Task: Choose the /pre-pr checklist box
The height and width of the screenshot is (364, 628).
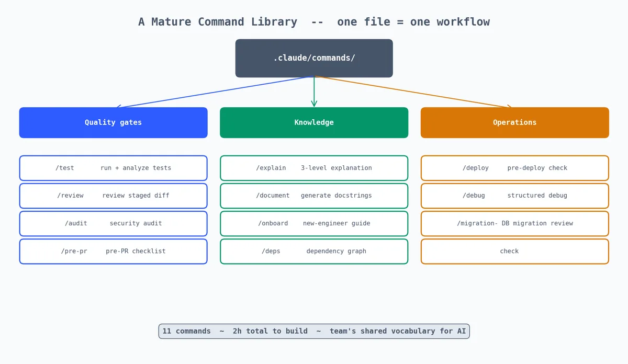Action: (x=114, y=252)
